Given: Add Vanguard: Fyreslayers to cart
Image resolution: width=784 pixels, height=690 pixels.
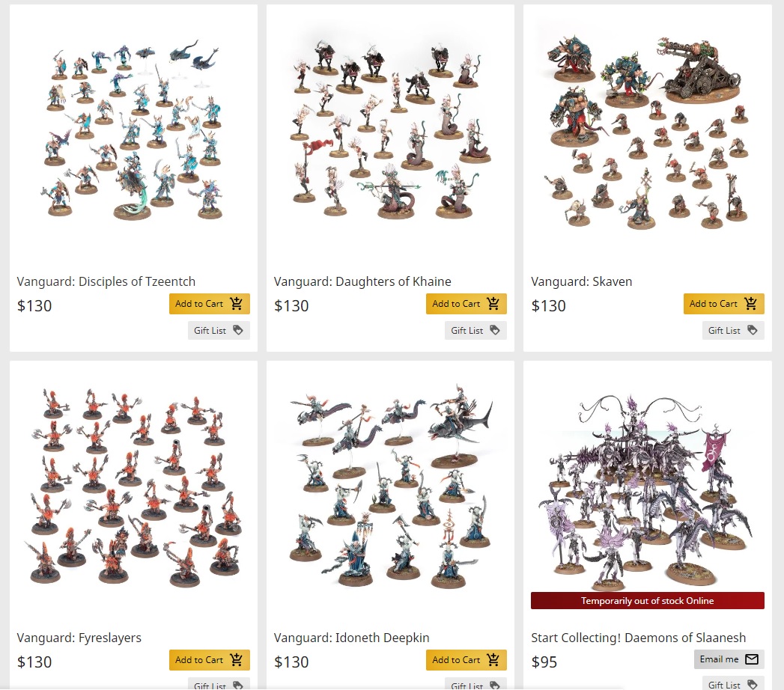Looking at the screenshot, I should tap(210, 659).
